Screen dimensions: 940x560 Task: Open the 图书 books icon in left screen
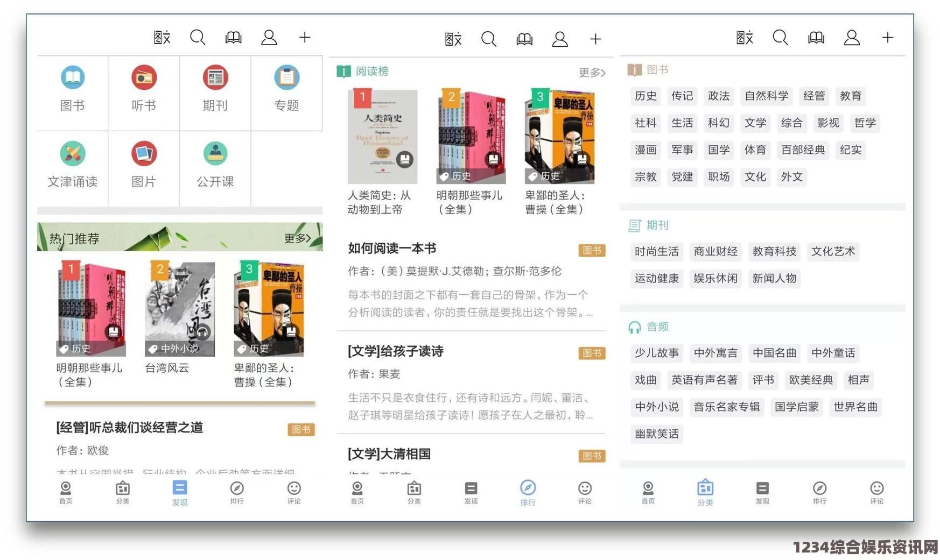tap(73, 78)
